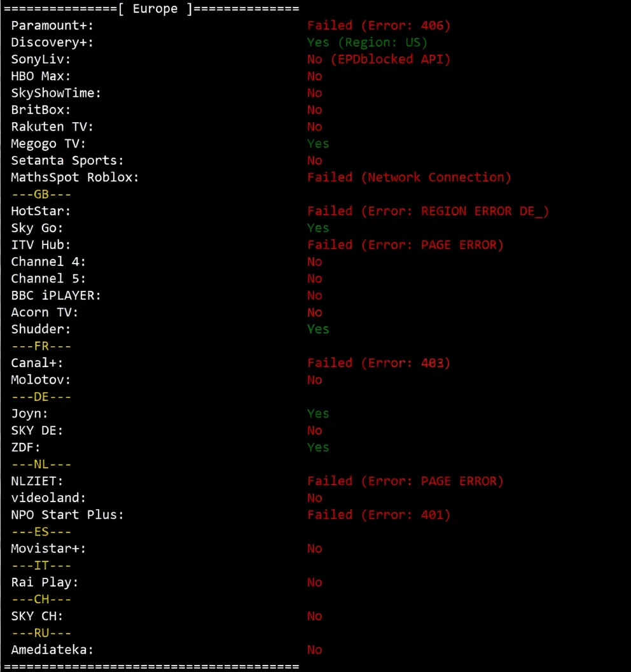Click the Paramount+ service label
The width and height of the screenshot is (631, 672).
[x=52, y=25]
